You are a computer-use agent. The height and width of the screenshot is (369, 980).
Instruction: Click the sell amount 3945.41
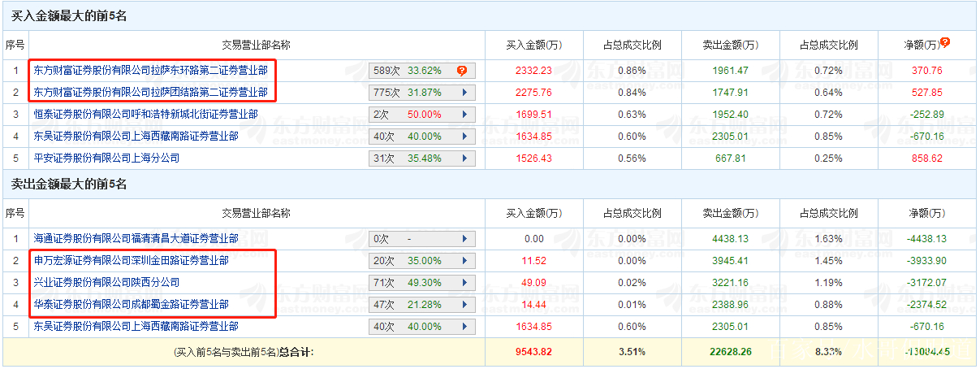coord(730,261)
